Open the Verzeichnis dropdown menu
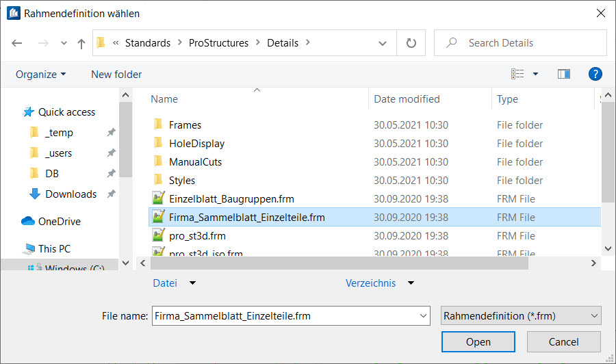The width and height of the screenshot is (616, 364). (379, 283)
